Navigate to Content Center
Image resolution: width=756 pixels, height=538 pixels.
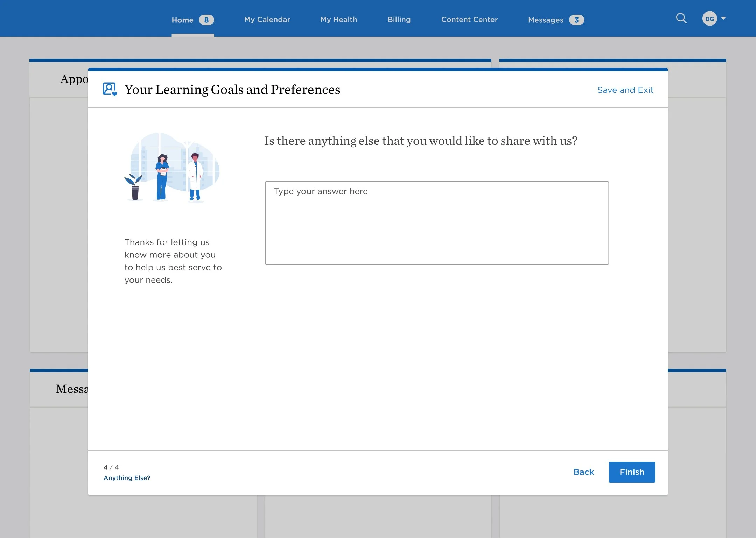click(x=469, y=20)
